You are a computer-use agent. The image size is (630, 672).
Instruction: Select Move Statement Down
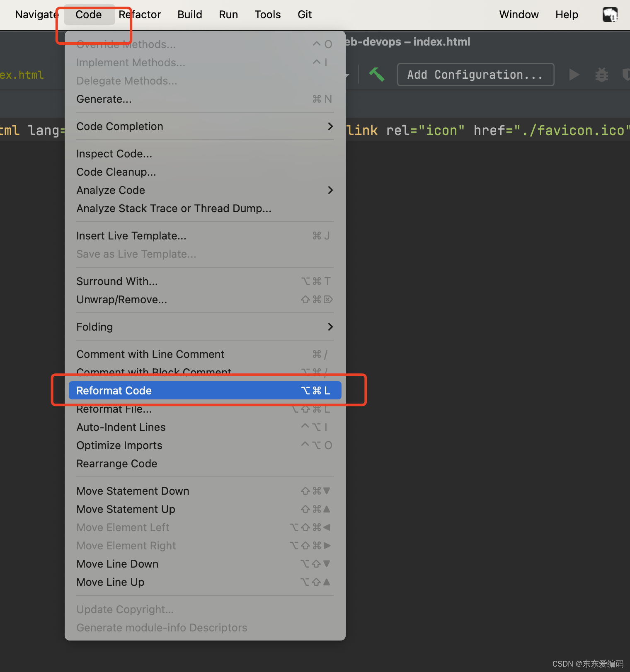205,491
